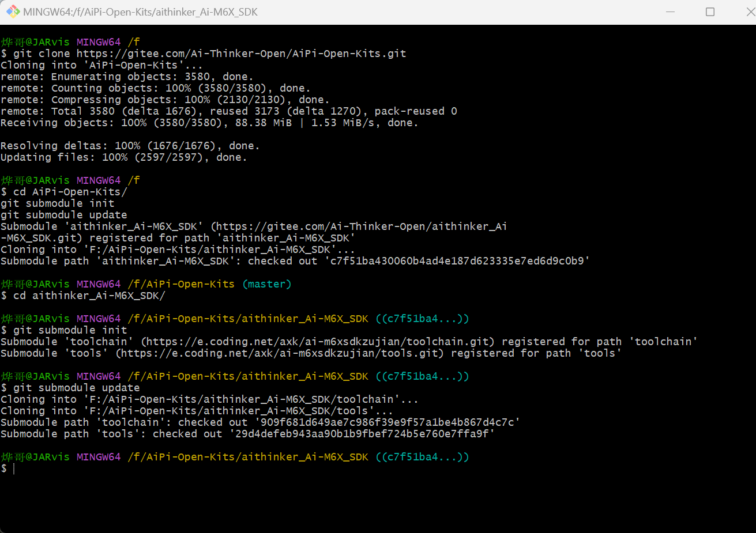Click "Cloning into 'F:/AiPi-Open-Kits/aithinker_Ai-M6X_SDK'..." line
This screenshot has height=533, width=756.
(x=178, y=250)
